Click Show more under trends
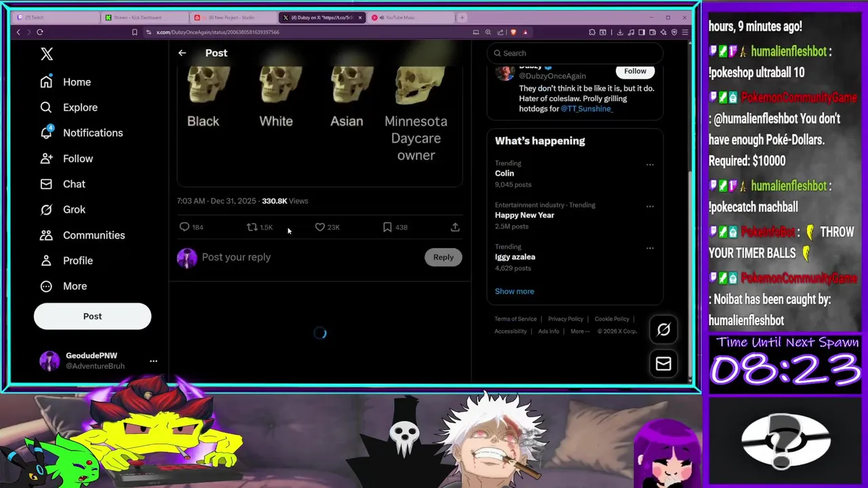This screenshot has height=488, width=868. (x=514, y=291)
